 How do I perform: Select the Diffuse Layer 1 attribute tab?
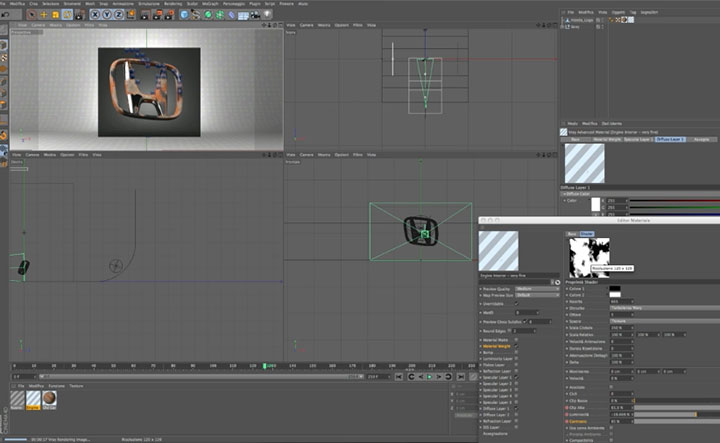point(670,139)
